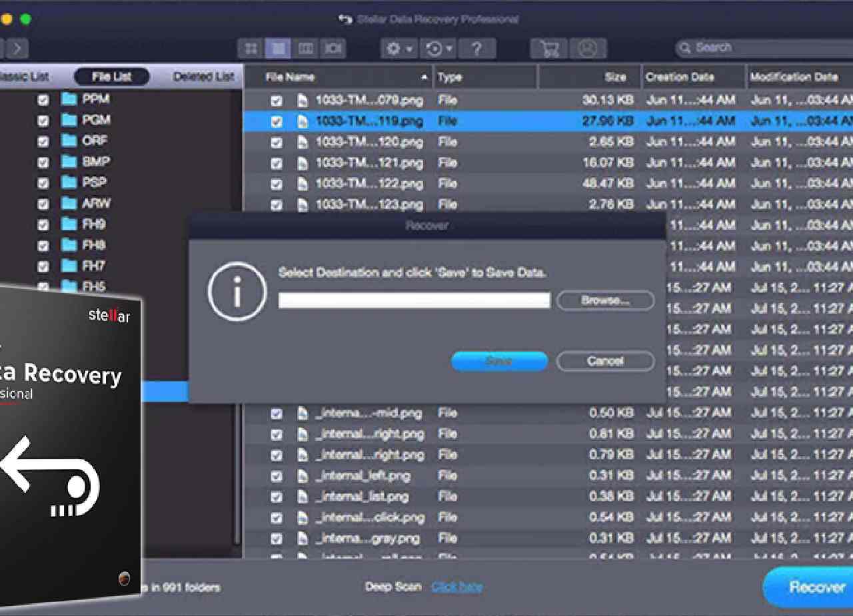Select the ARW folder icon
The height and width of the screenshot is (616, 853).
[69, 203]
